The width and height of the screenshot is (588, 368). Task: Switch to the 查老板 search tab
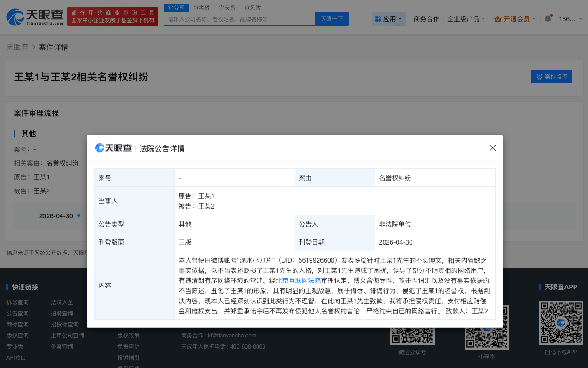(202, 7)
